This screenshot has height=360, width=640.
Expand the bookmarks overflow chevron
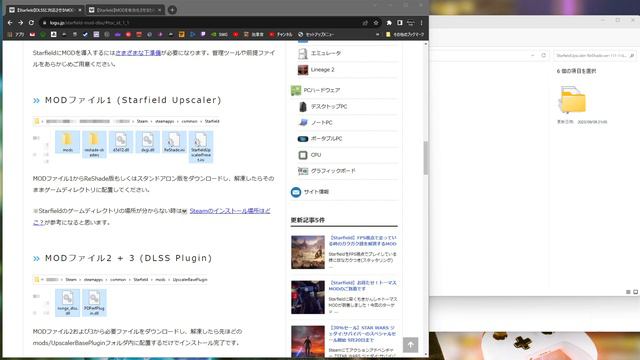(378, 35)
